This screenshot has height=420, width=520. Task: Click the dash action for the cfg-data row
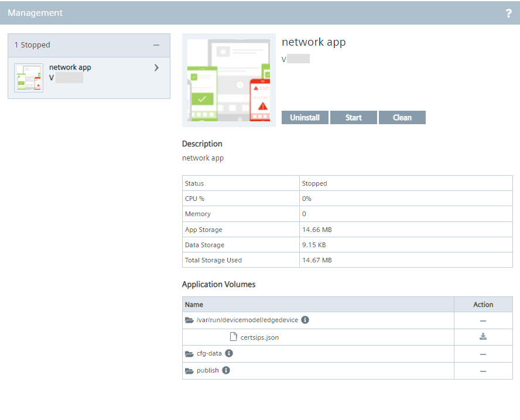[483, 354]
